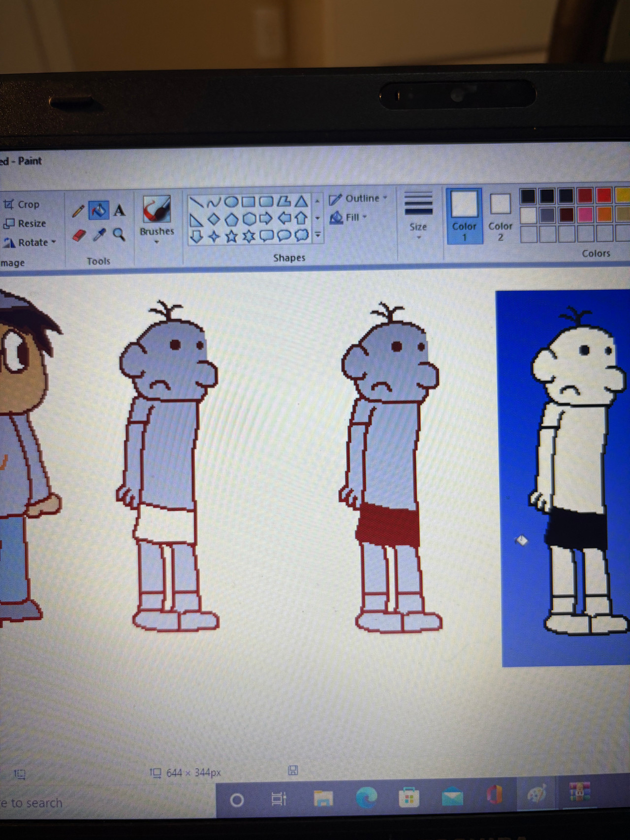Choose the Oval shape
The image size is (630, 840).
click(231, 202)
